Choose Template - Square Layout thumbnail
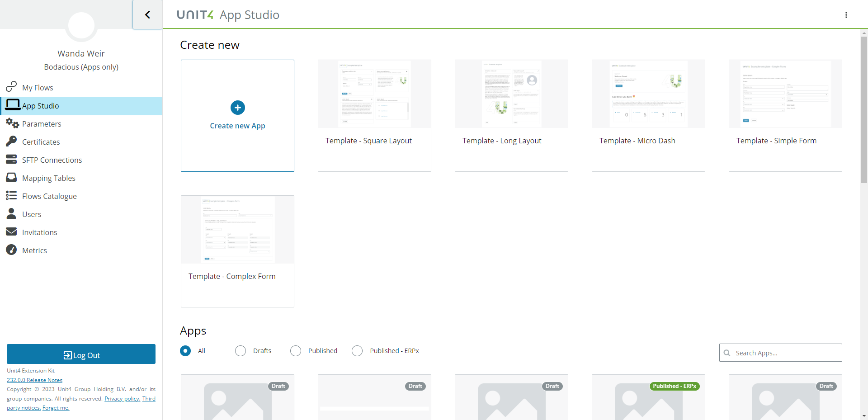This screenshot has height=420, width=868. [374, 94]
